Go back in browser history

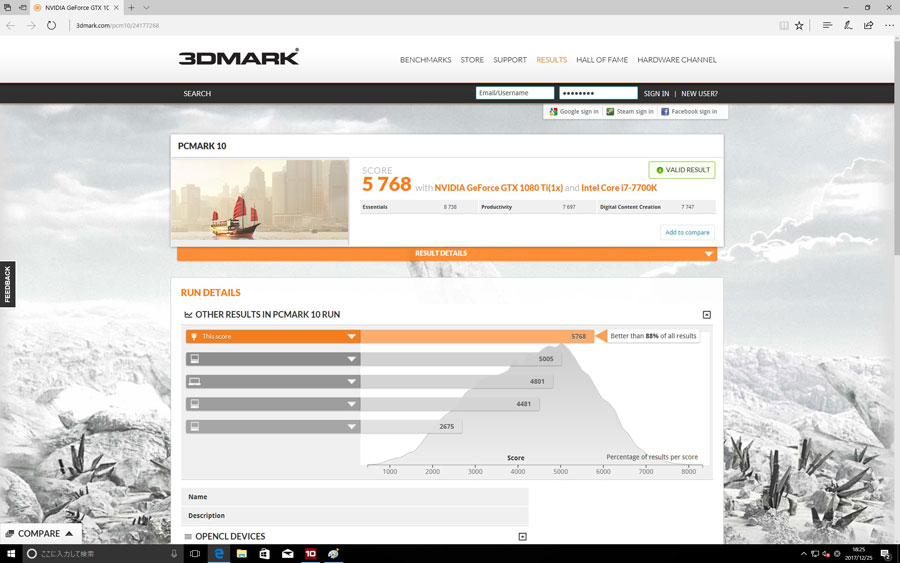(x=10, y=25)
